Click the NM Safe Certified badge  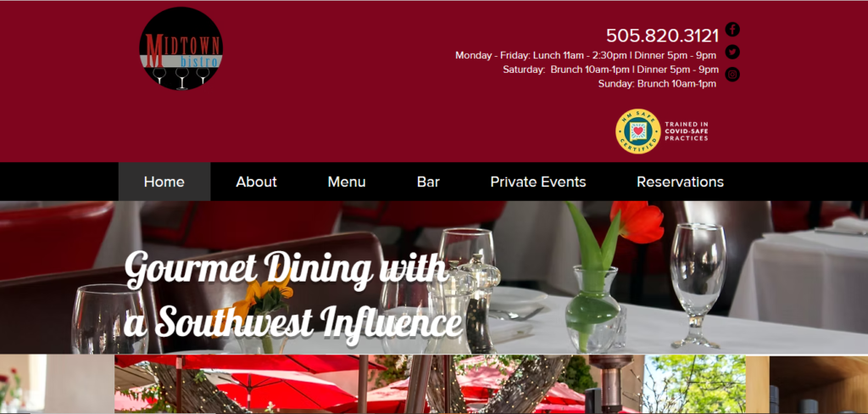[x=638, y=131]
